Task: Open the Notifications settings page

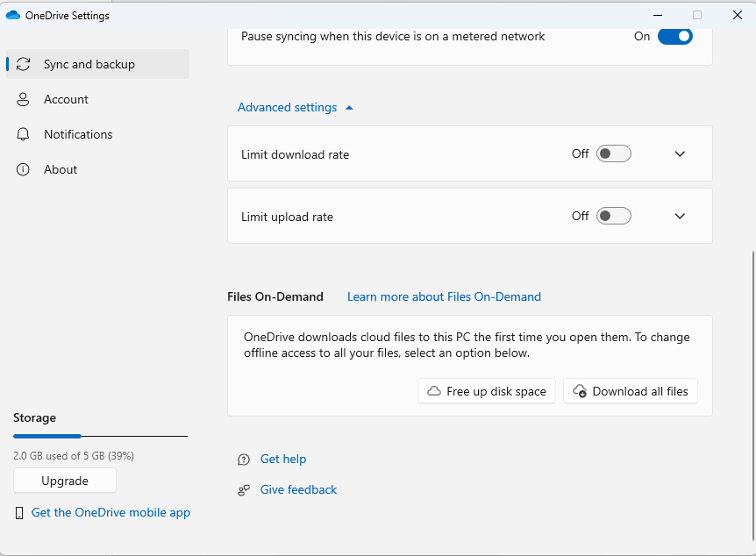Action: (98, 134)
